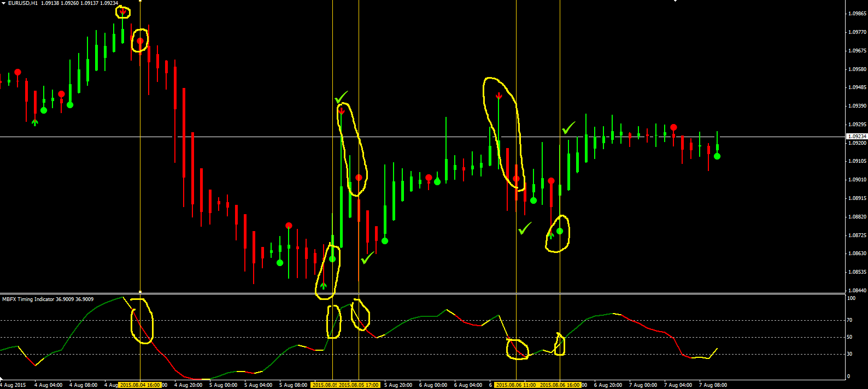Click the small triangle before EURUSD,H1 title
Viewport: 868px width, 389px height.
click(3, 3)
